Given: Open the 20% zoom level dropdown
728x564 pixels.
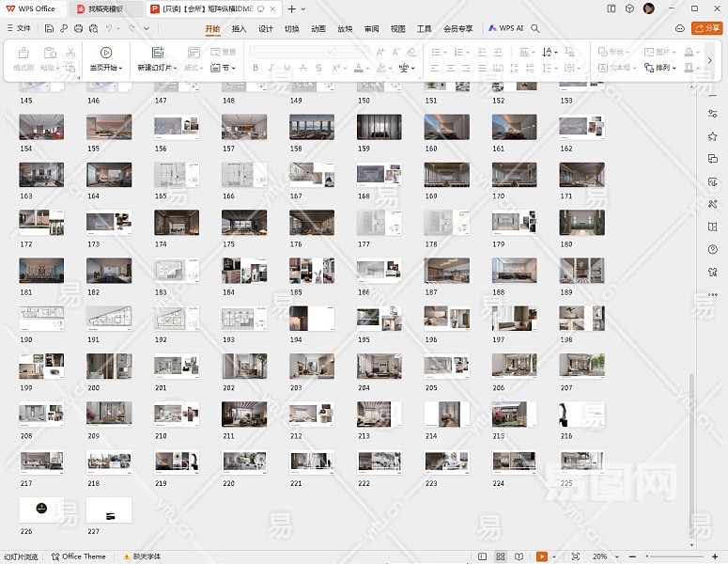Looking at the screenshot, I should [x=603, y=556].
